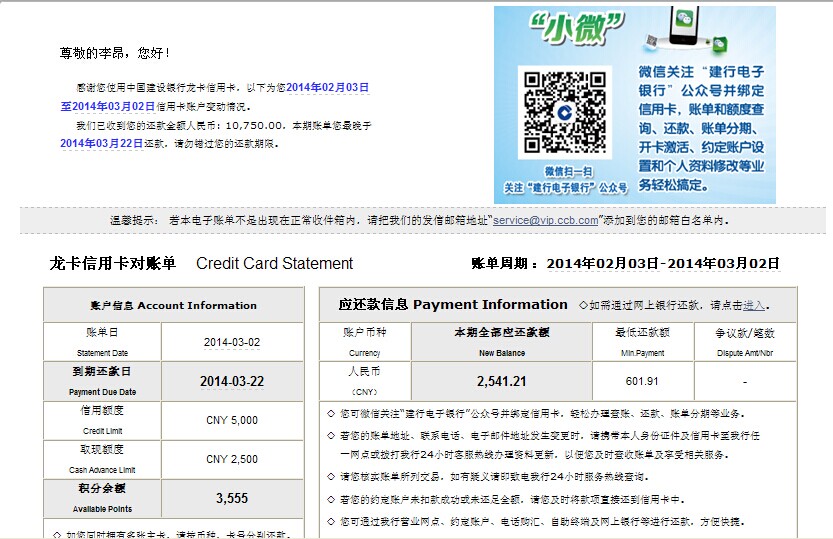The width and height of the screenshot is (833, 539).
Task: Click the Available Points label cell
Action: pyautogui.click(x=103, y=498)
